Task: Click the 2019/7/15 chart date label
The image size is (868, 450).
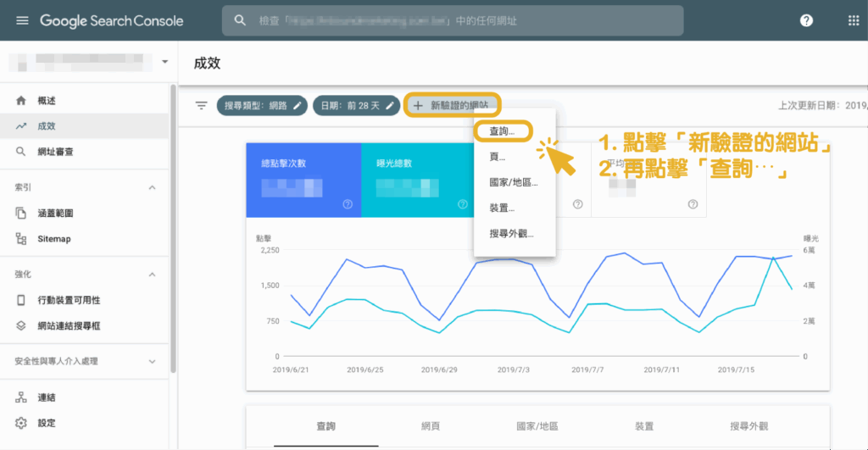Action: click(736, 369)
